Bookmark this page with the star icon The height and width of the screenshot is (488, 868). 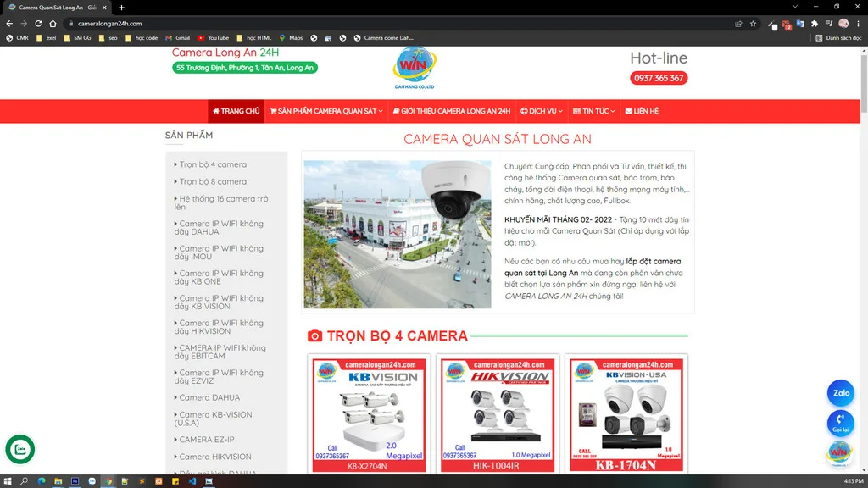(753, 23)
